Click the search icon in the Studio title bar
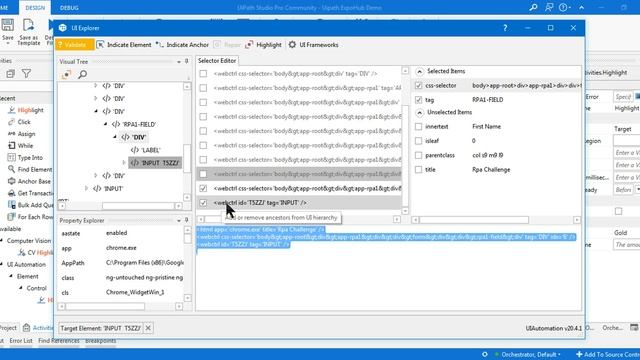 [533, 7]
